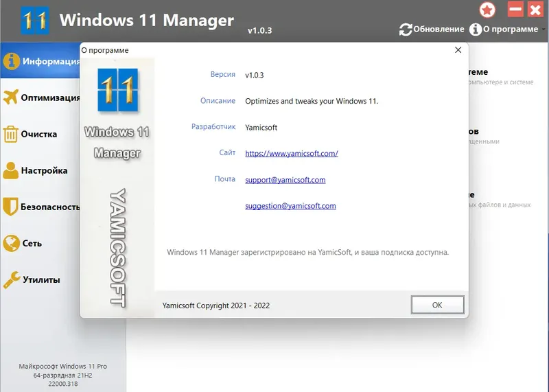Go to the Настройка section
This screenshot has height=392, width=549.
(x=40, y=171)
